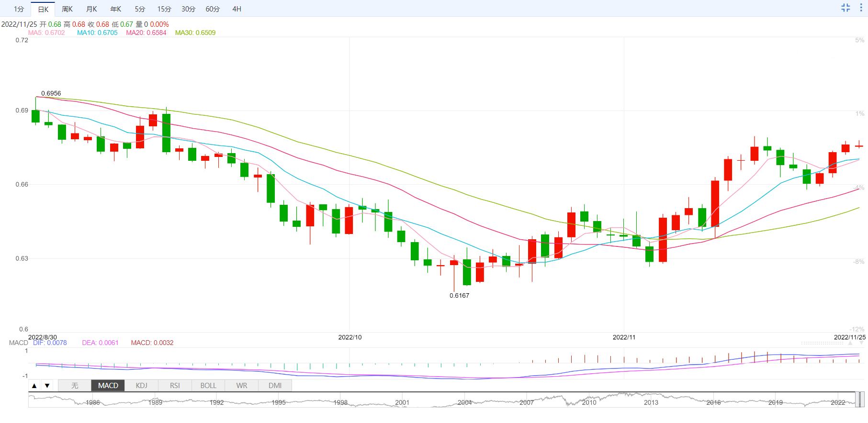Screen dimensions: 868x423
Task: Select the MACD indicator button
Action: (x=108, y=386)
